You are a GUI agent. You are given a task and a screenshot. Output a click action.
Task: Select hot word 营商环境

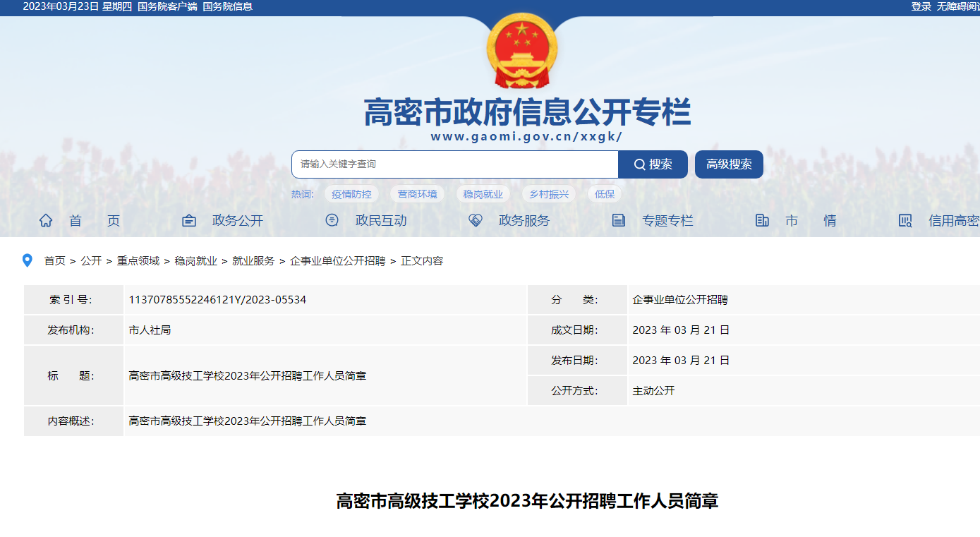[x=417, y=194]
